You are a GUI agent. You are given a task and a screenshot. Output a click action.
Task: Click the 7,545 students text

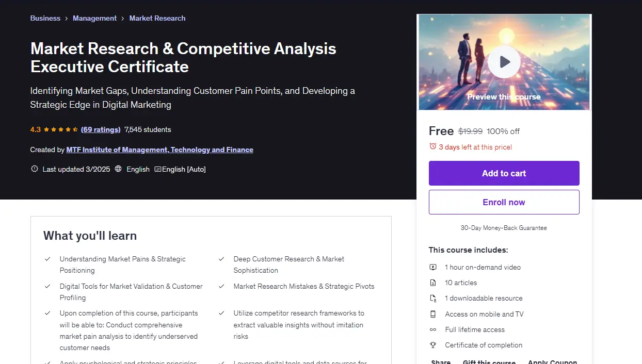(148, 129)
